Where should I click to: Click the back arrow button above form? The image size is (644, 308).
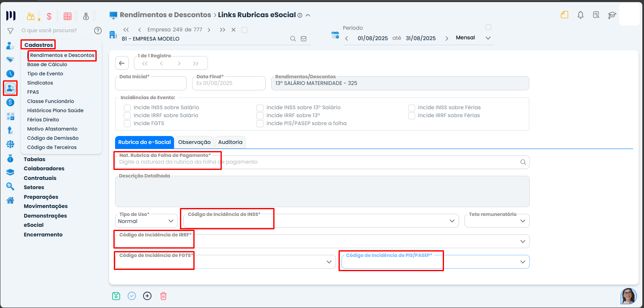point(122,63)
